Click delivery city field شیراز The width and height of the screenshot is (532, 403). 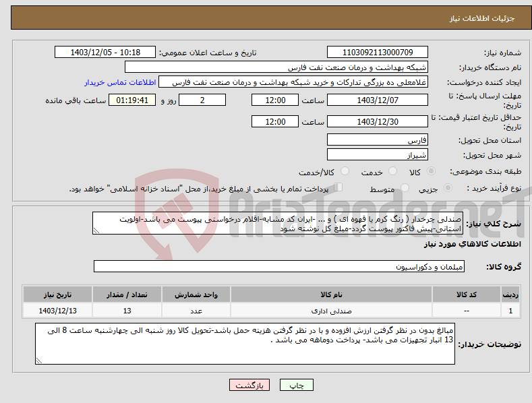[x=378, y=155]
